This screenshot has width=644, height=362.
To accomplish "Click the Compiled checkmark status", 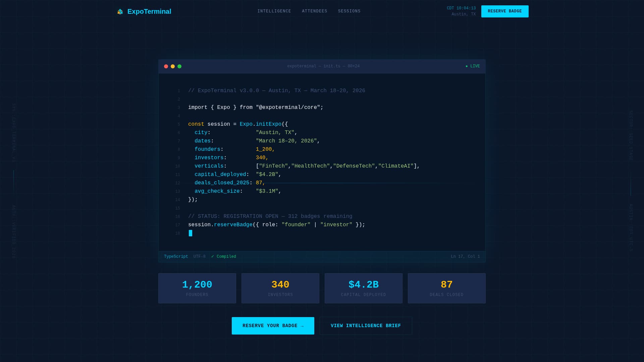I will (224, 257).
